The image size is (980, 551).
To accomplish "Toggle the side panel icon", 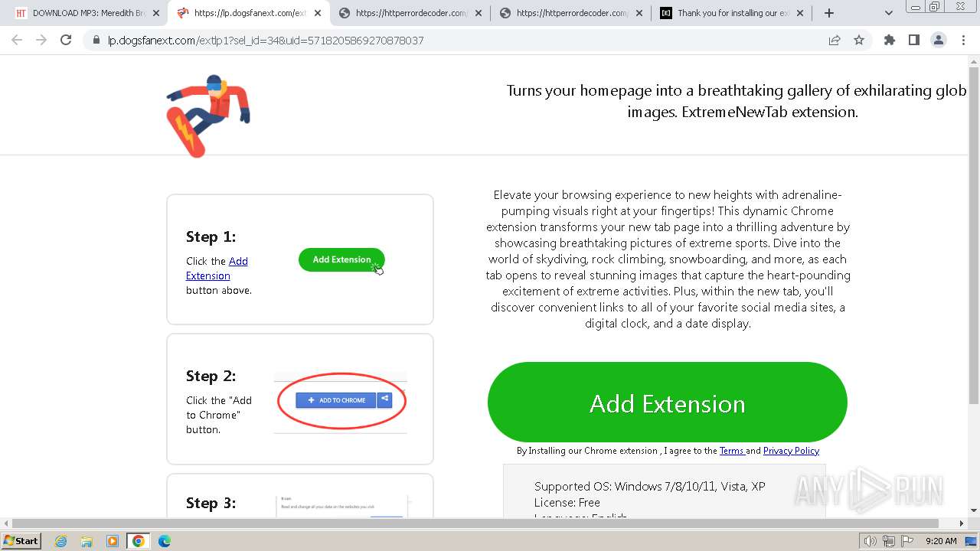I will (914, 41).
